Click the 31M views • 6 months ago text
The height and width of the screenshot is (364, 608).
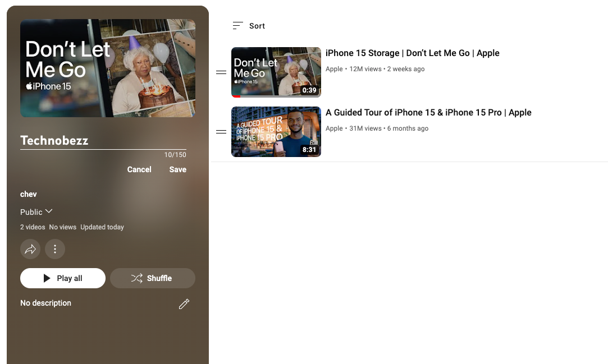389,128
